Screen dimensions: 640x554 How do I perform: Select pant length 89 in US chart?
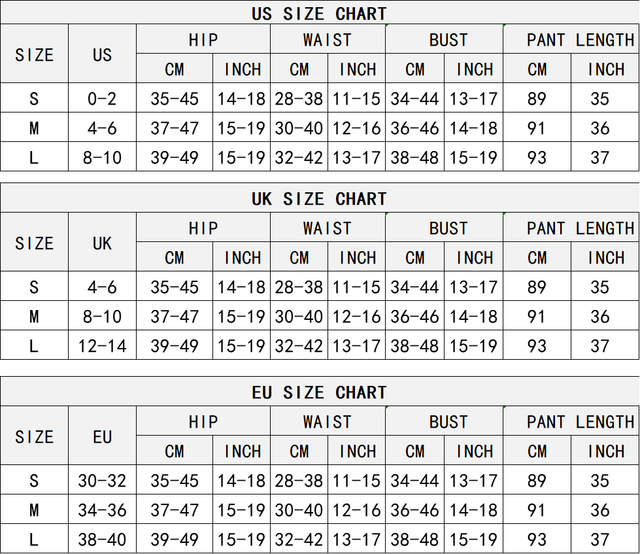point(537,99)
